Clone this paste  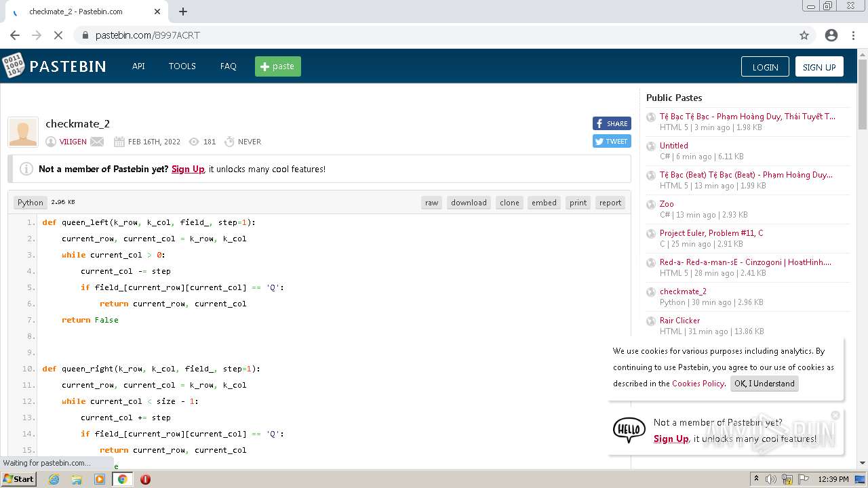pyautogui.click(x=509, y=203)
